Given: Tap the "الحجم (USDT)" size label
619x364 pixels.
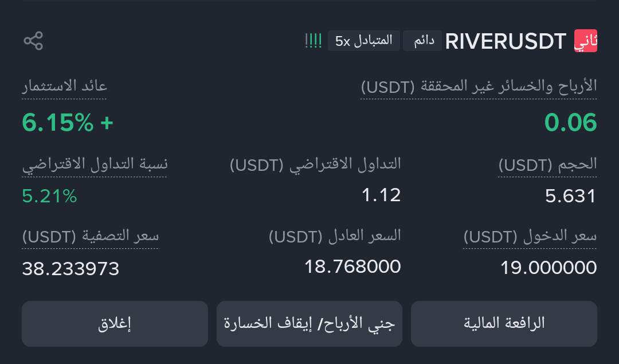Looking at the screenshot, I should [547, 165].
